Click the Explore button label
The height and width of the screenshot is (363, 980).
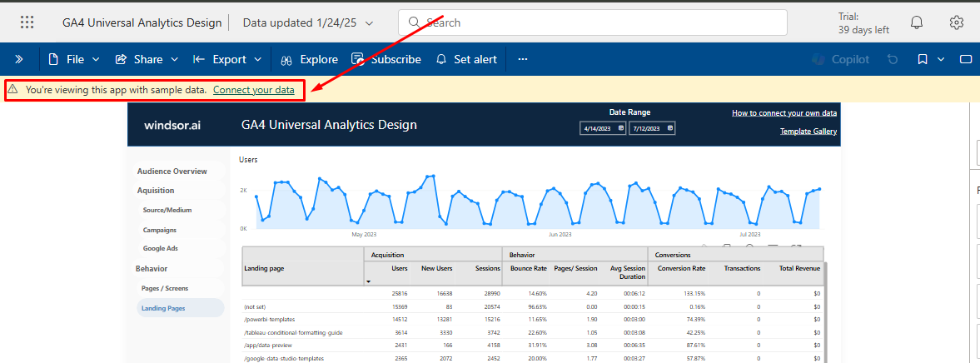click(319, 59)
